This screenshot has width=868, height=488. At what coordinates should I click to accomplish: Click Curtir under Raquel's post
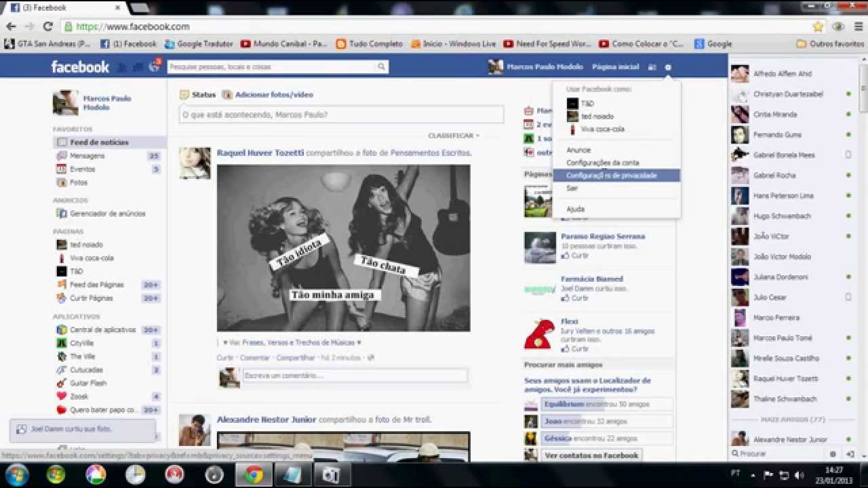point(225,357)
